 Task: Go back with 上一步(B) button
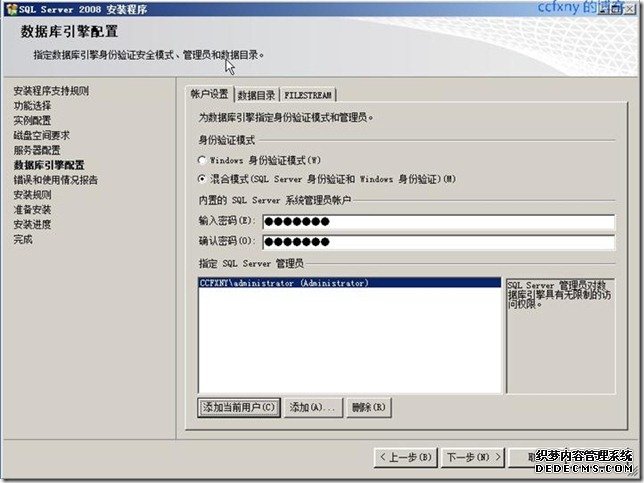click(x=406, y=457)
